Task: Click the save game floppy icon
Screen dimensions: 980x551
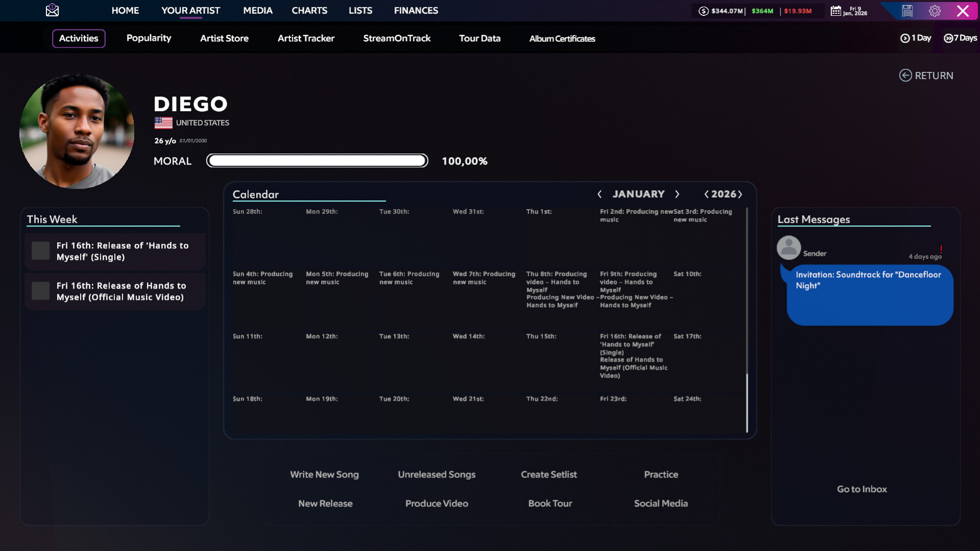Action: tap(907, 11)
